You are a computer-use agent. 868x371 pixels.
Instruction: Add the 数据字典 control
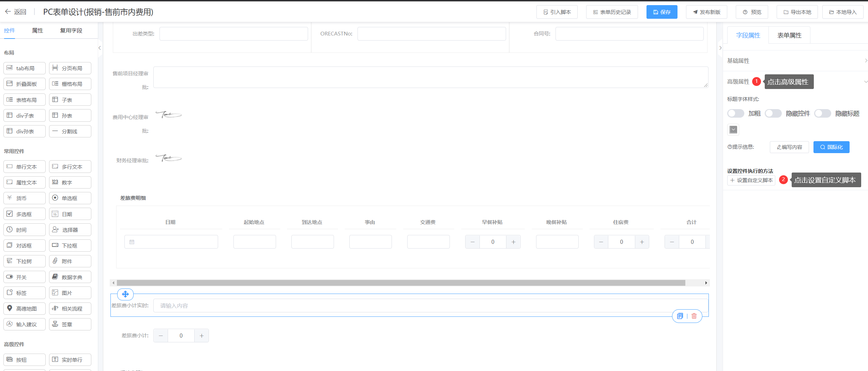[70, 277]
